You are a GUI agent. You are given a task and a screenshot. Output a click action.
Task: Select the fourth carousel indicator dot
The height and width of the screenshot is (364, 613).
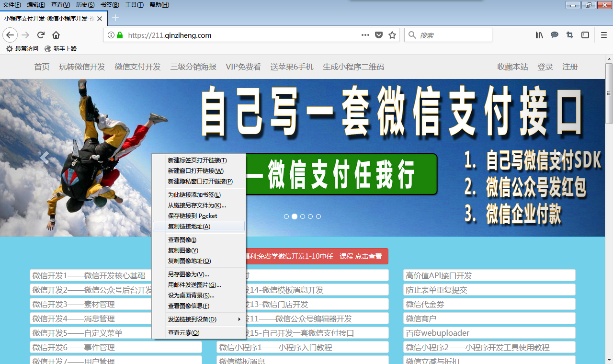pyautogui.click(x=310, y=216)
